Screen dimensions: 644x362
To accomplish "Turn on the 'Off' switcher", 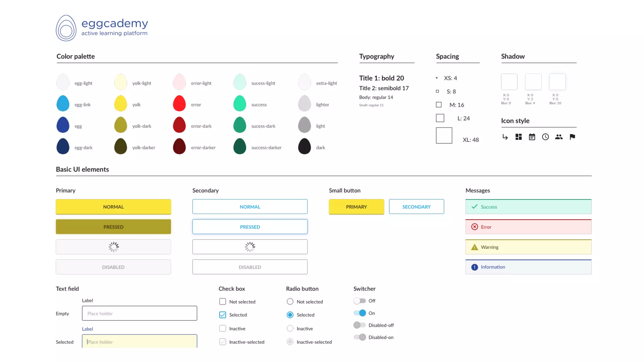I will [359, 301].
